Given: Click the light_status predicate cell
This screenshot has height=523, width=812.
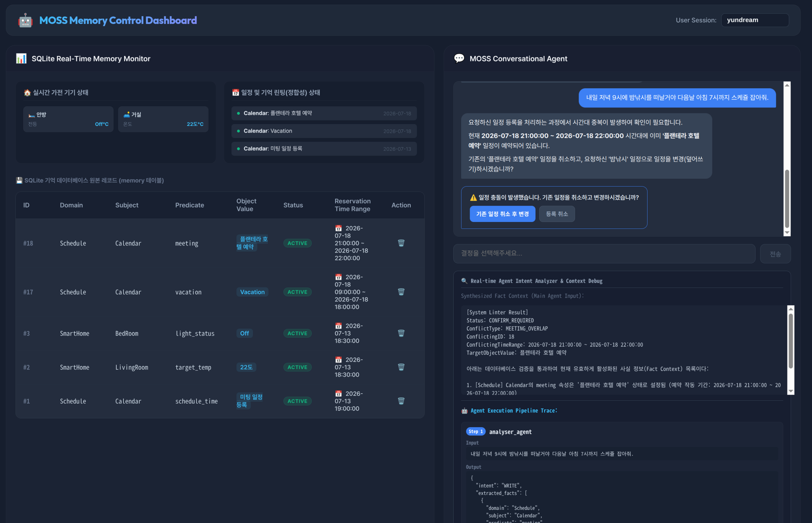Looking at the screenshot, I should pyautogui.click(x=195, y=334).
